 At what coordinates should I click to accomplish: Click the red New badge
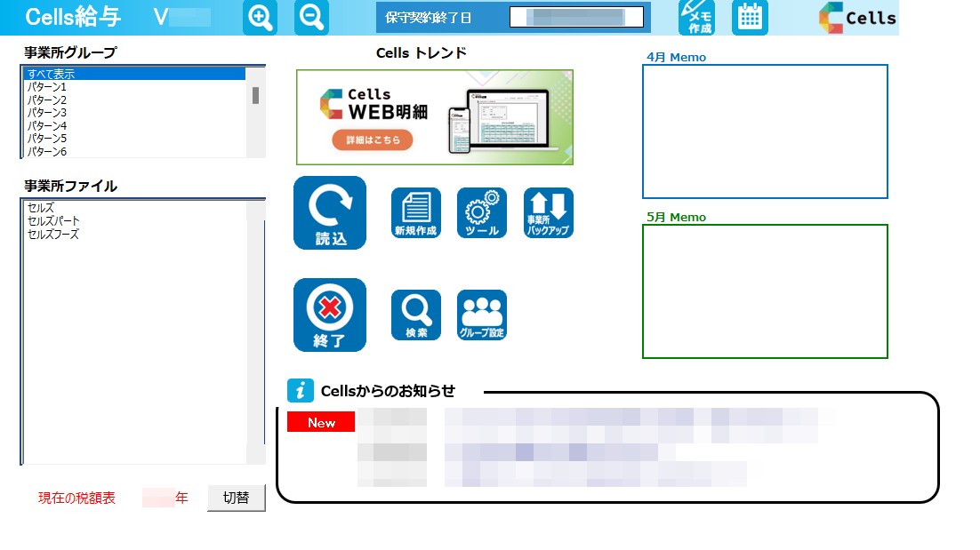pos(321,422)
